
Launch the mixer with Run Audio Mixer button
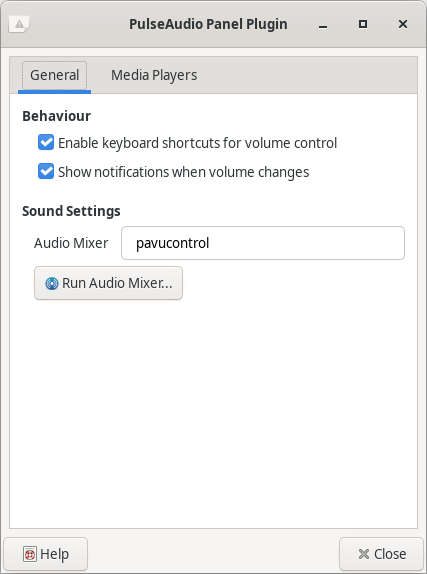(108, 283)
